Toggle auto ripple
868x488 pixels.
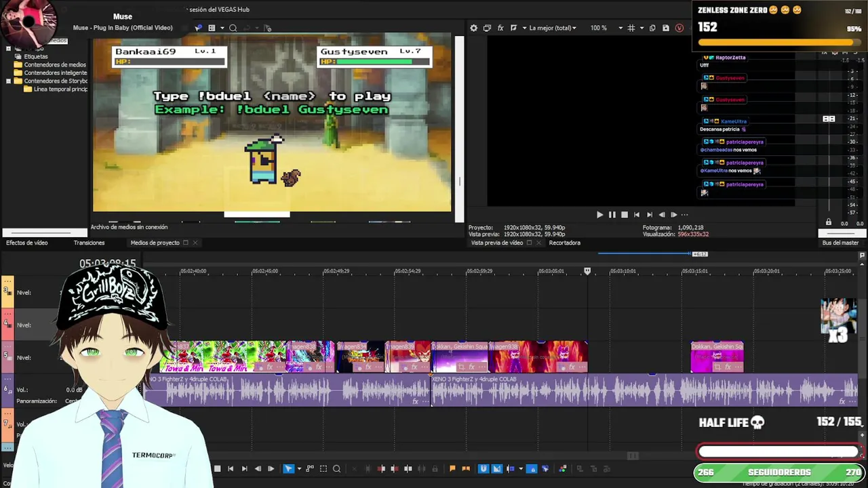[x=510, y=468]
